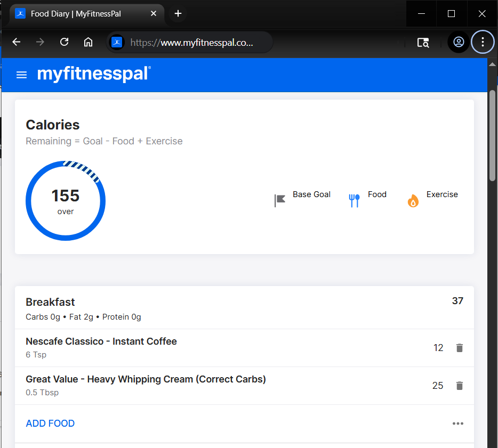Click the Food fork and spoon icon

click(354, 200)
